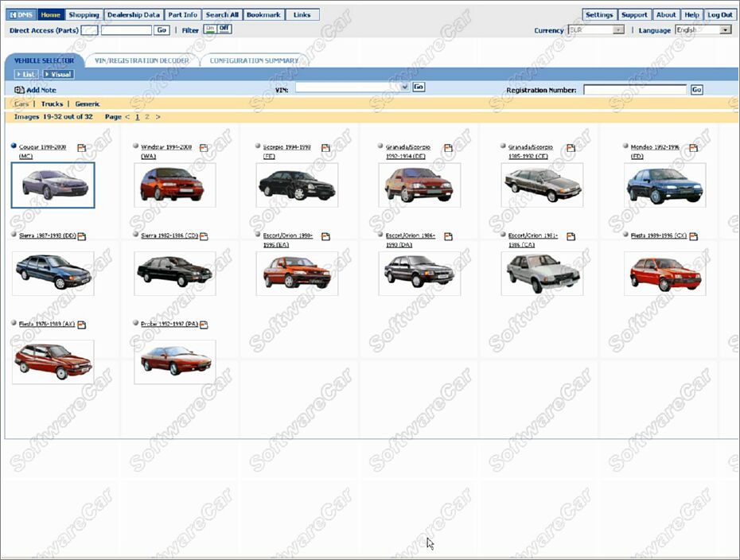Open the Trucks category link

pos(52,104)
